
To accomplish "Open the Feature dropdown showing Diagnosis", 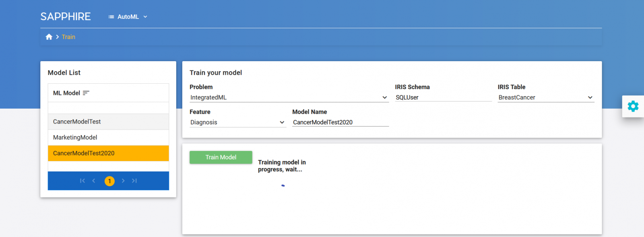I will (238, 122).
